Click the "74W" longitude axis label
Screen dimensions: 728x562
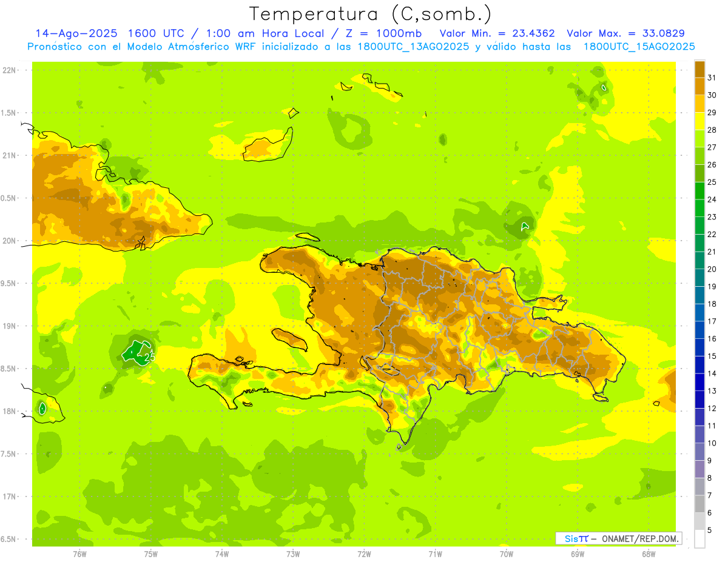pyautogui.click(x=221, y=554)
